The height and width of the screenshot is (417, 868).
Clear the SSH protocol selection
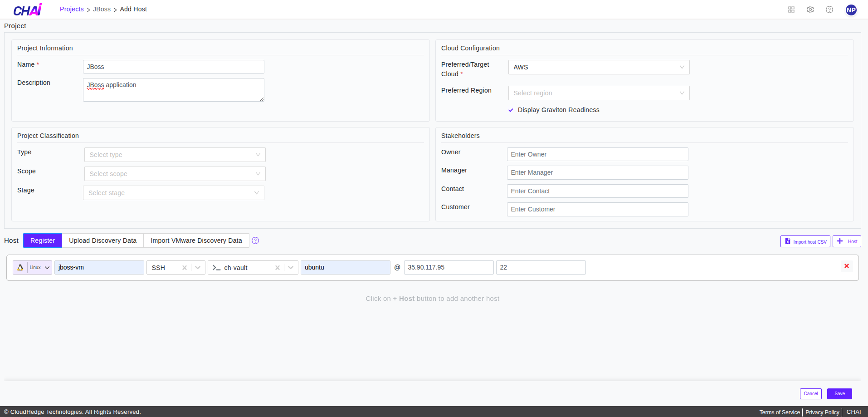tap(185, 268)
